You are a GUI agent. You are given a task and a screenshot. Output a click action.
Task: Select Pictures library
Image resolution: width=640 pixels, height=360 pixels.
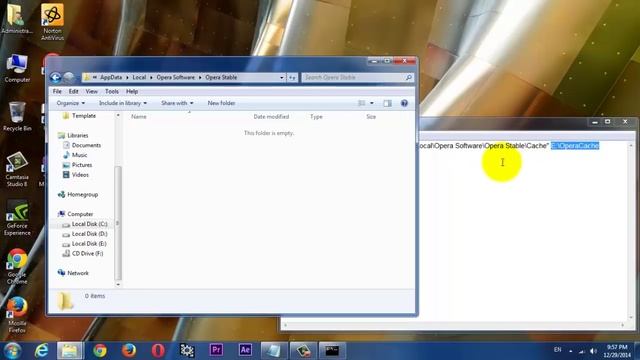click(82, 165)
